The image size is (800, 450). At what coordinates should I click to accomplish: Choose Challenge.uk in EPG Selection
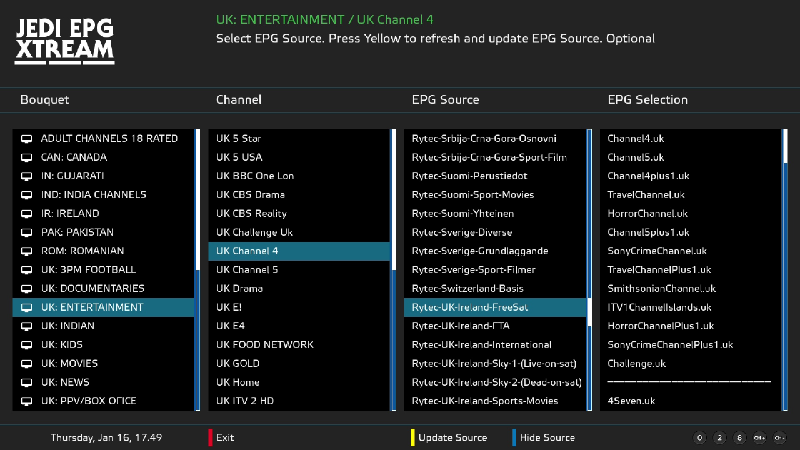point(691,364)
